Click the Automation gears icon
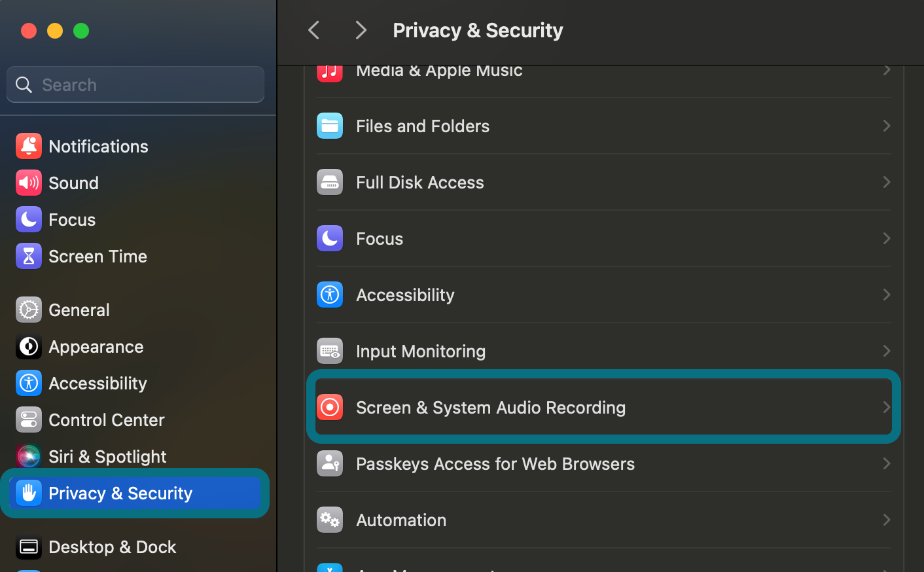The width and height of the screenshot is (924, 572). [330, 520]
